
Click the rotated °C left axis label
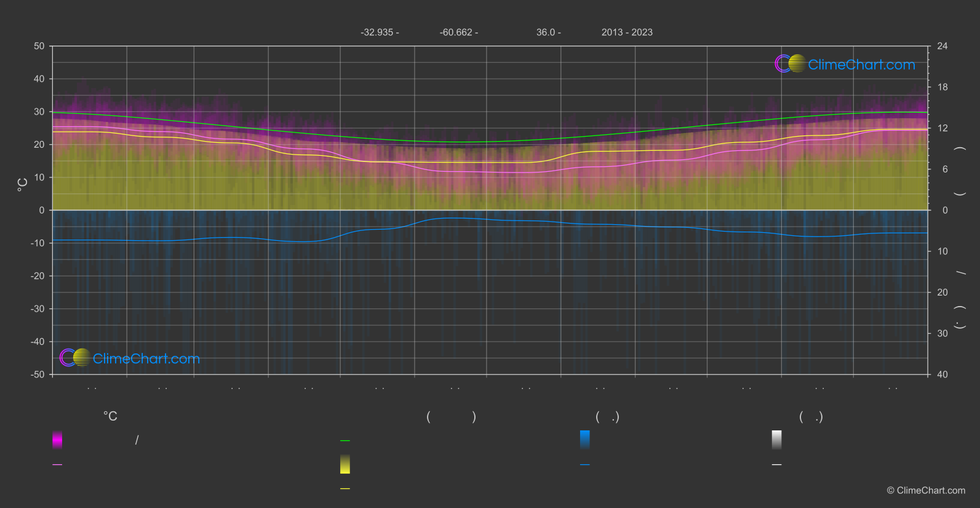click(x=23, y=185)
